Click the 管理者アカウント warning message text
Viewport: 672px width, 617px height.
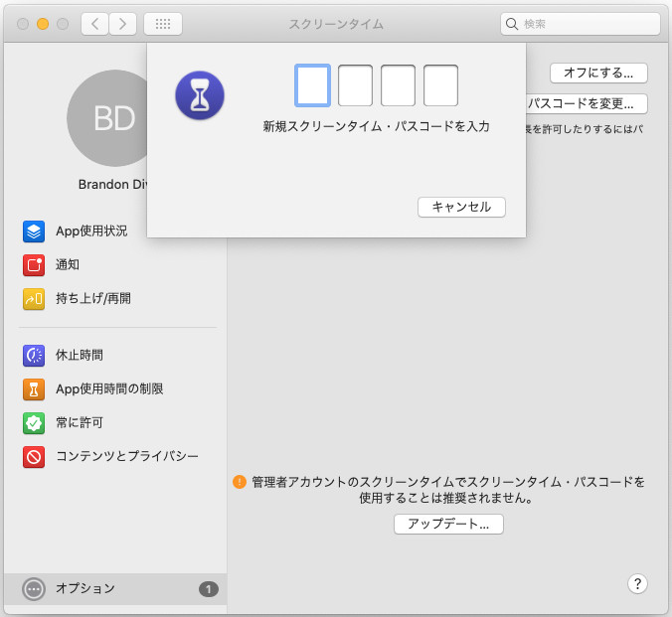448,490
